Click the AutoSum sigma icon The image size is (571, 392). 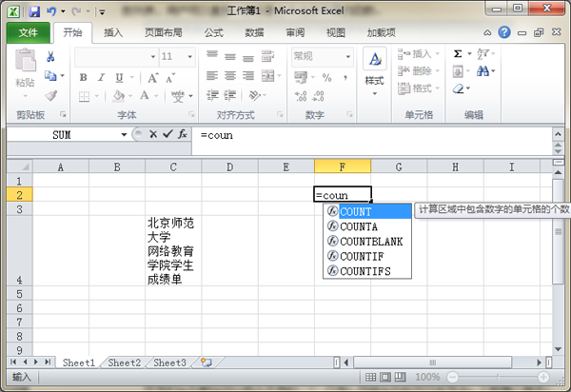tap(458, 54)
